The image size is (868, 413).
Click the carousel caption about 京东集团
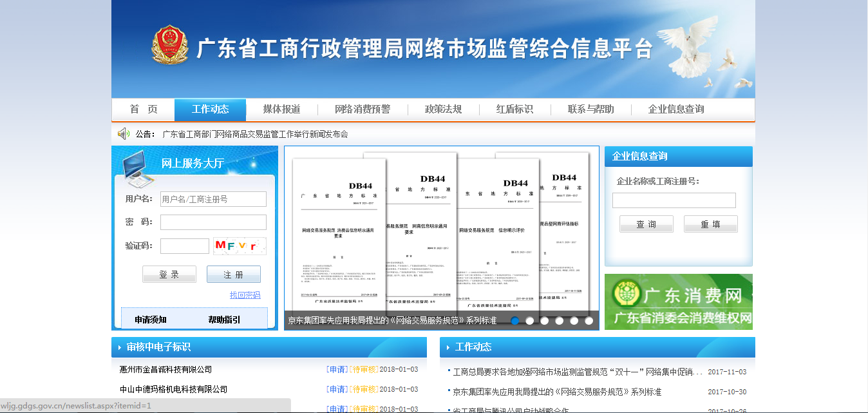pyautogui.click(x=392, y=320)
